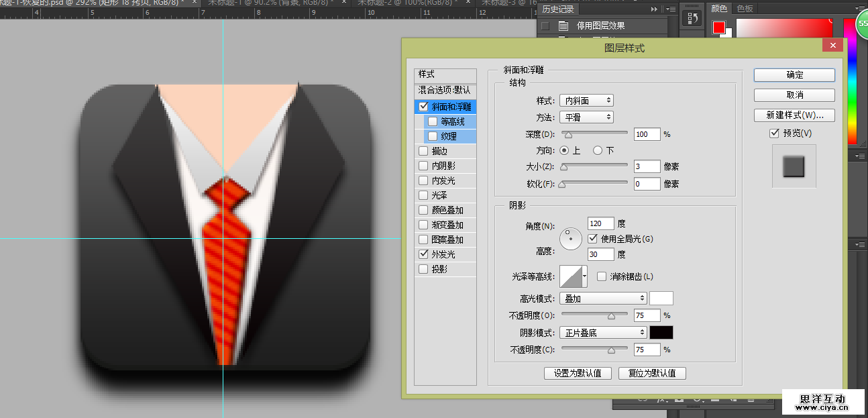
Task: Switch to the 色板 (Swatches) tab
Action: tap(745, 9)
